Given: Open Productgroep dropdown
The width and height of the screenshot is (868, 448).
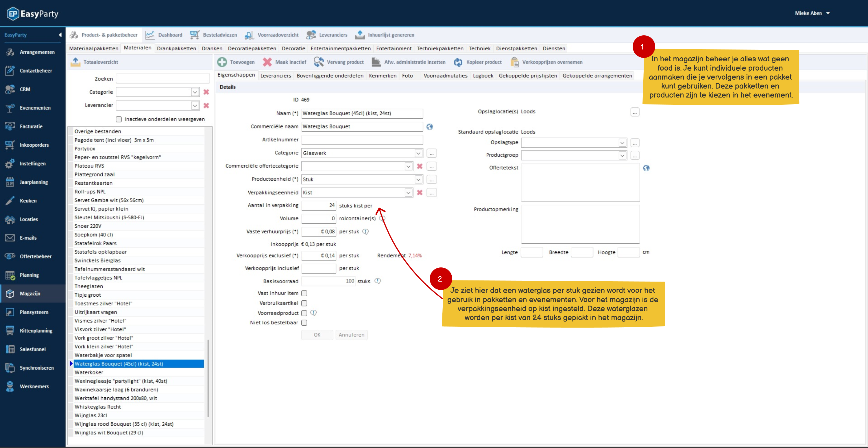Looking at the screenshot, I should click(x=622, y=155).
